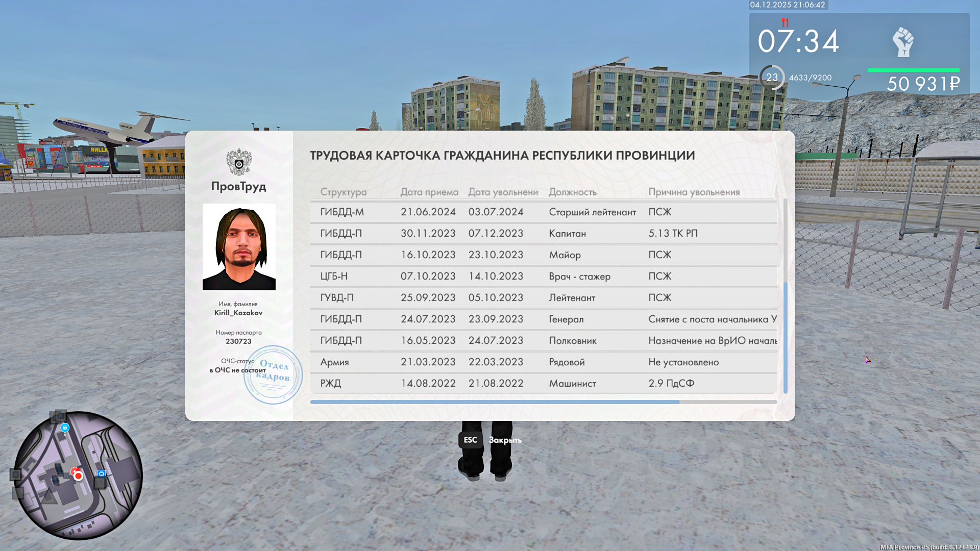Click the Структура column header
The image size is (980, 551).
pos(343,192)
